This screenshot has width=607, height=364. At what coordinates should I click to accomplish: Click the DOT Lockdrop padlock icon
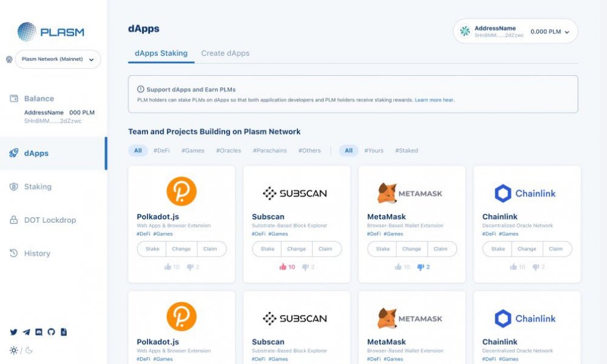(13, 220)
